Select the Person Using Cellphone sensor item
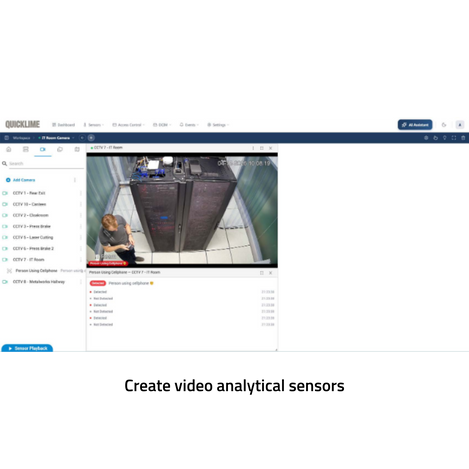 [x=36, y=271]
